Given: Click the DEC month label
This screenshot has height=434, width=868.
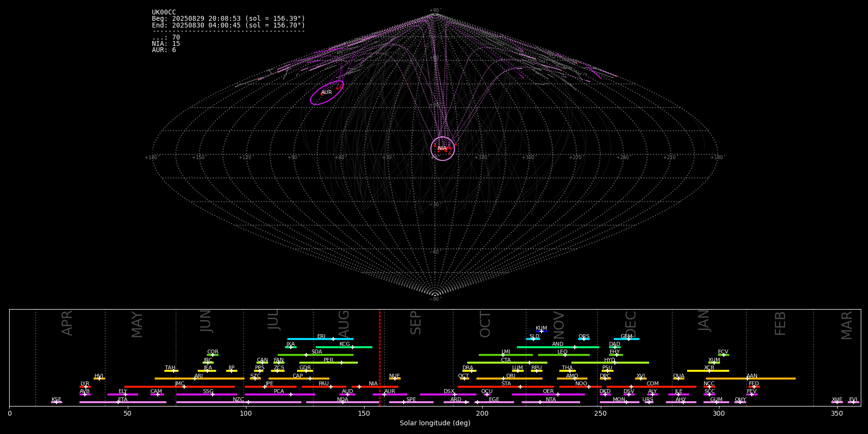Looking at the screenshot, I should pyautogui.click(x=631, y=324).
